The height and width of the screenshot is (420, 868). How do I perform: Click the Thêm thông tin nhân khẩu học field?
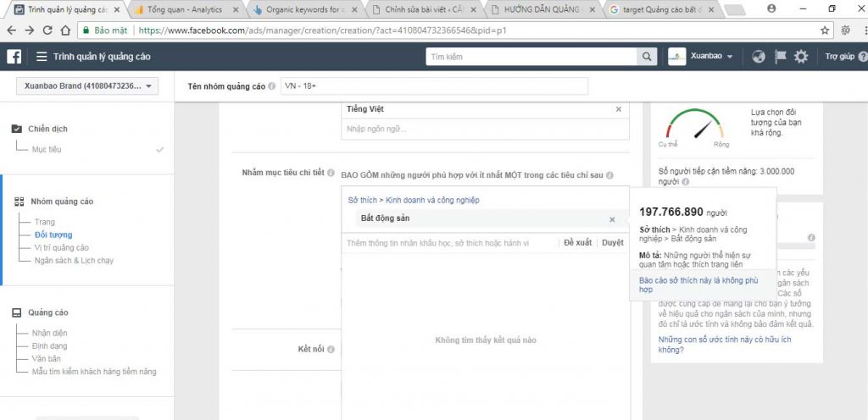(448, 243)
